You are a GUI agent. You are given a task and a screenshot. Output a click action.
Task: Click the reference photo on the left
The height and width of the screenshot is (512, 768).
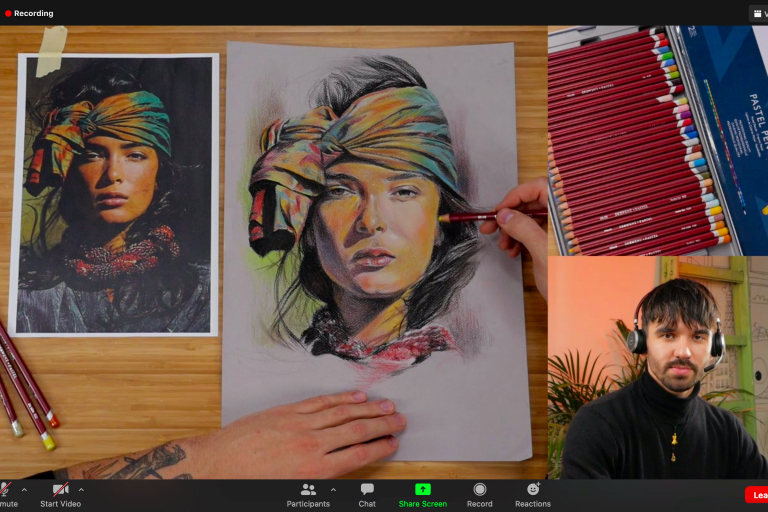point(114,195)
